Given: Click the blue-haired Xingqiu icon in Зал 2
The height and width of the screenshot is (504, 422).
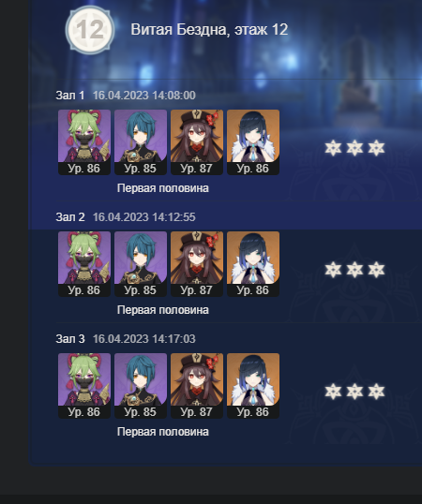Looking at the screenshot, I should (141, 264).
